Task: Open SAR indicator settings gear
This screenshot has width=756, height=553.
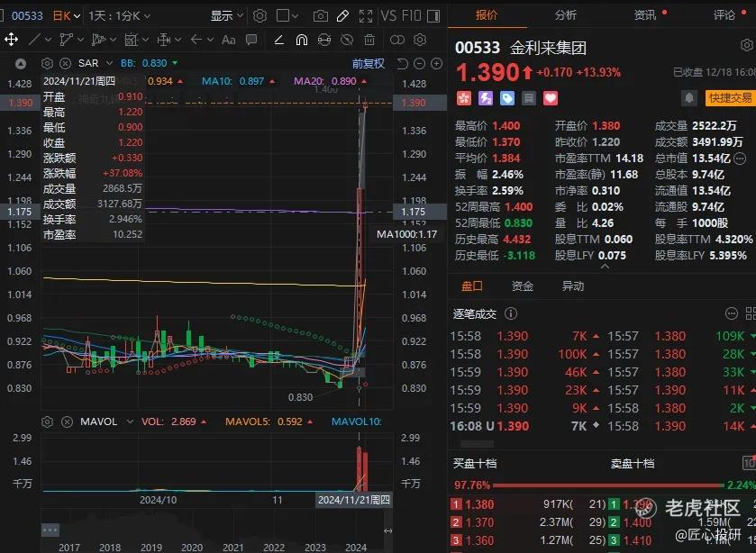Action: click(x=47, y=64)
